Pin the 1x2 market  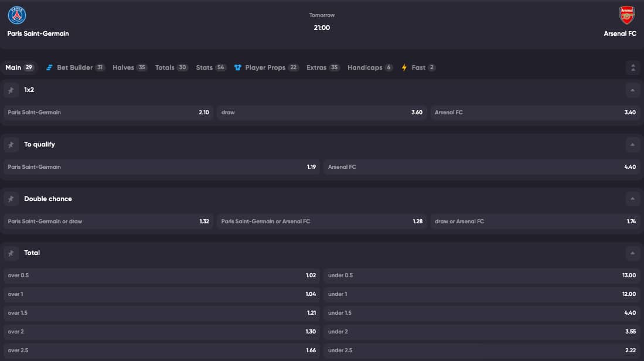coord(11,90)
